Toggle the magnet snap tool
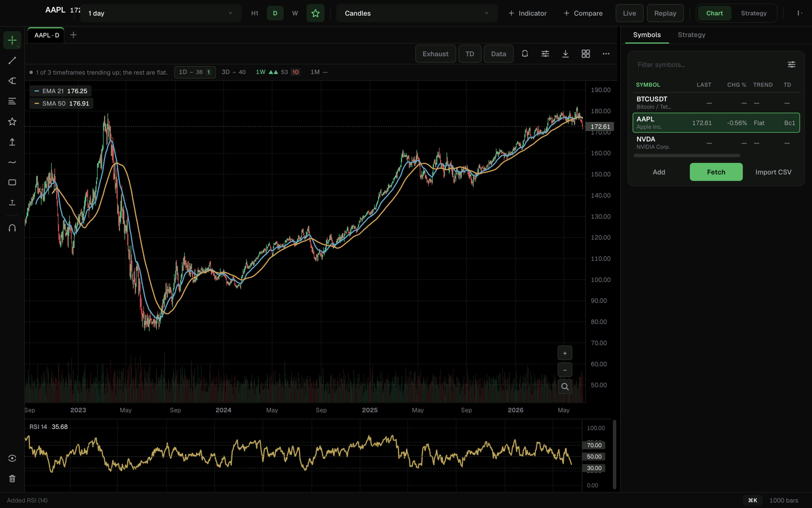The width and height of the screenshot is (812, 508). (x=12, y=228)
